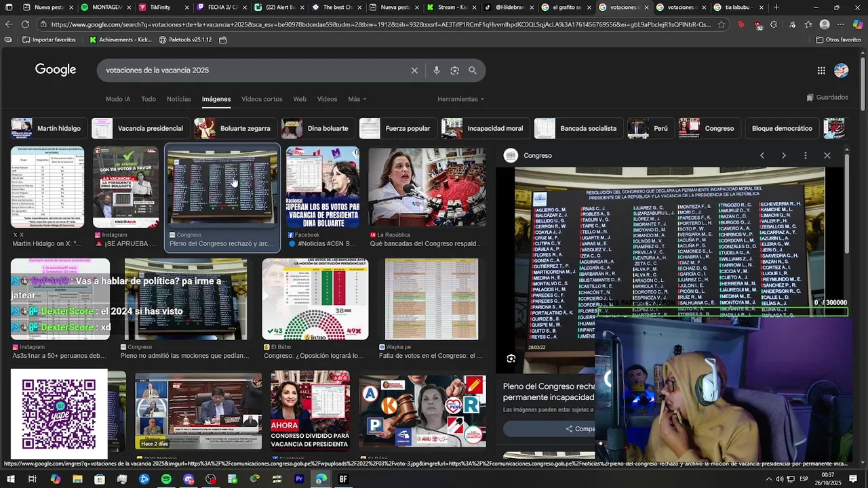Viewport: 868px width, 488px height.
Task: Open Spotify from the taskbar
Action: [x=166, y=479]
